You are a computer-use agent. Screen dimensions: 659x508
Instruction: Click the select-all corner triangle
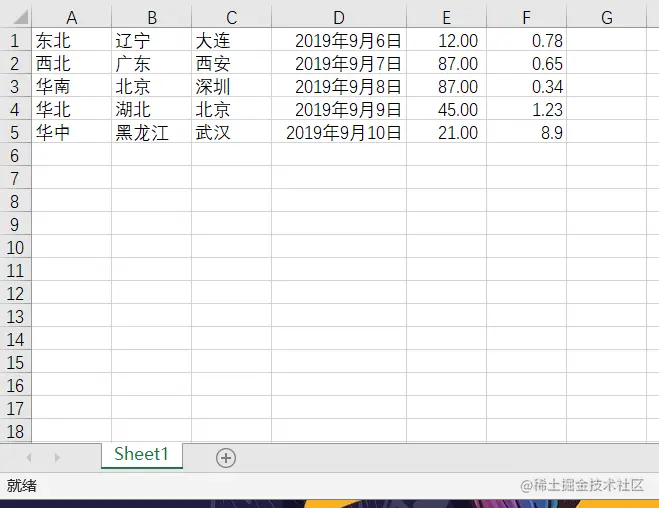pos(21,17)
